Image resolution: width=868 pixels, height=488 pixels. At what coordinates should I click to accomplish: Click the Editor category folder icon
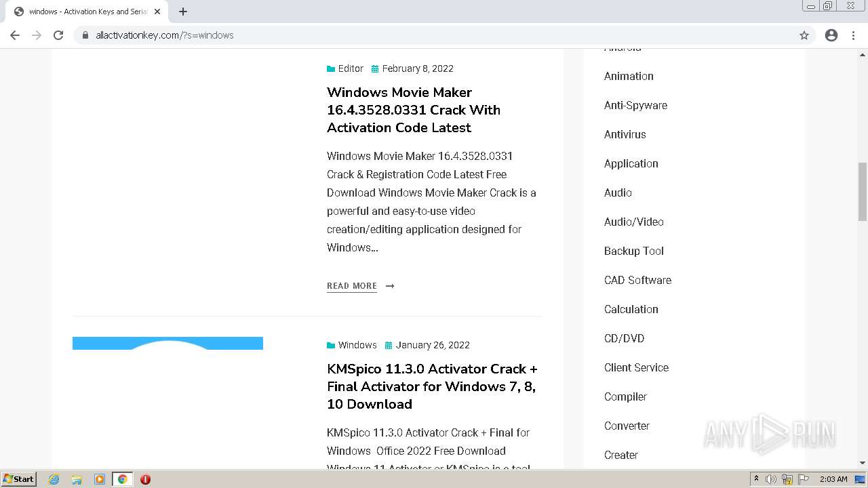(331, 68)
